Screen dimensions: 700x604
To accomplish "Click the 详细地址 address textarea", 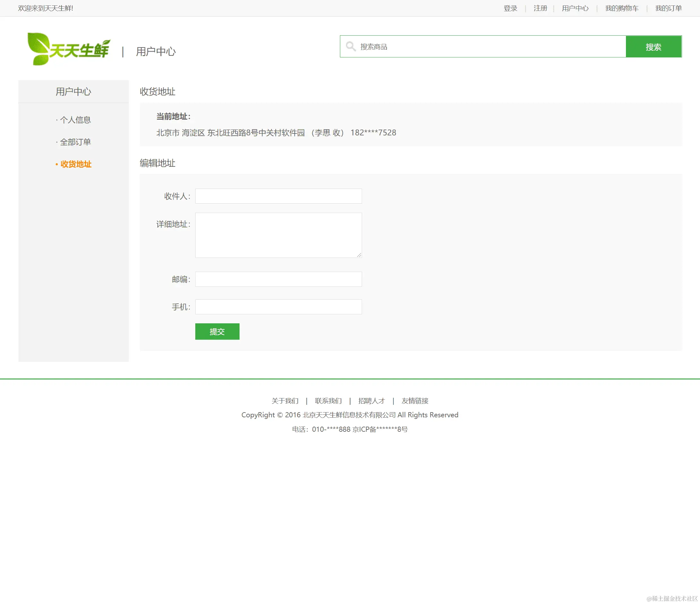I will 278,235.
